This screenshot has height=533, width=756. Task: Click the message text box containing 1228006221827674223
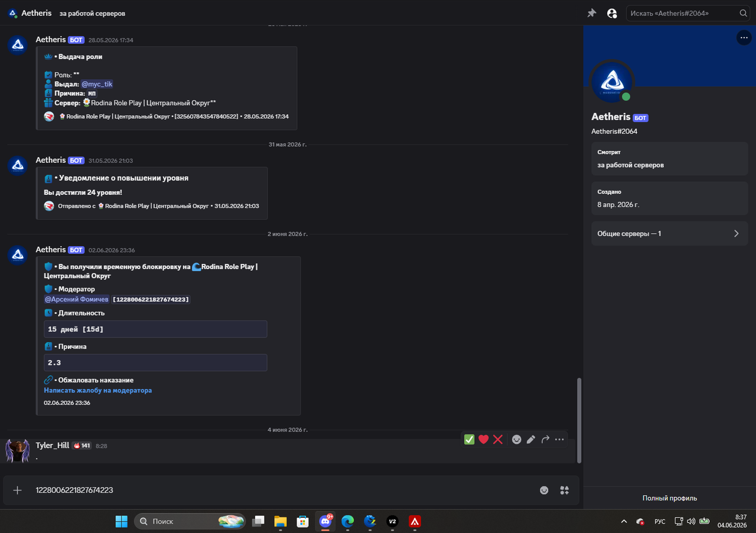283,490
